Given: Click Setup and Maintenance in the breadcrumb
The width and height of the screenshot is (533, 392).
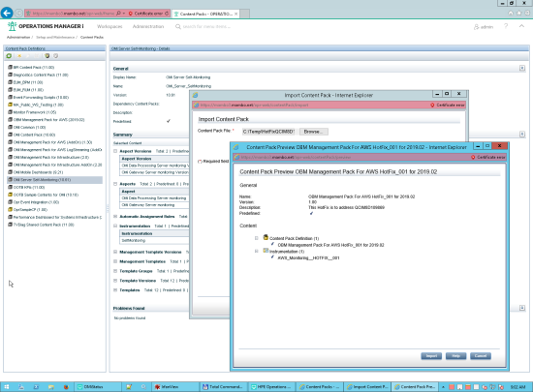Looking at the screenshot, I should (x=55, y=37).
